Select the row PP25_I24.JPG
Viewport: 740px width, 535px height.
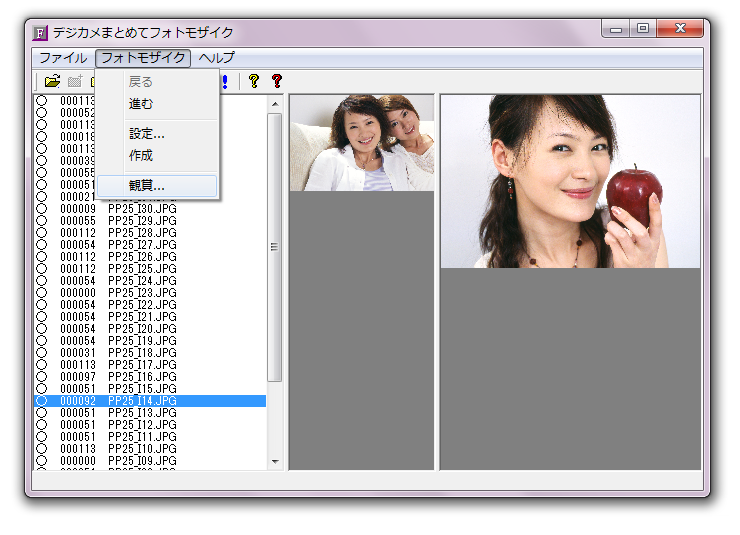pos(150,281)
